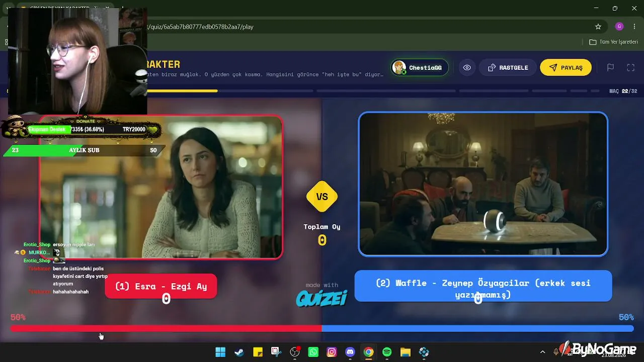Open the Chrome profile avatar G
The image size is (644, 362).
pyautogui.click(x=619, y=27)
